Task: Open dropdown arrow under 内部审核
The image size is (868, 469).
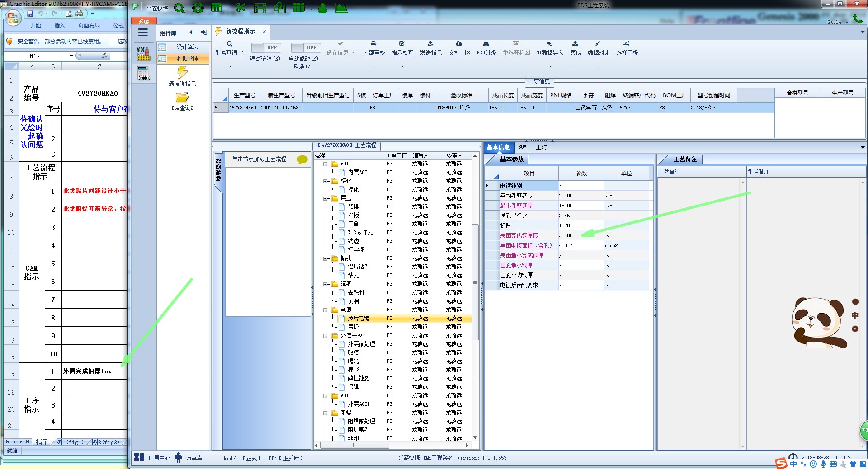Action: tap(374, 66)
